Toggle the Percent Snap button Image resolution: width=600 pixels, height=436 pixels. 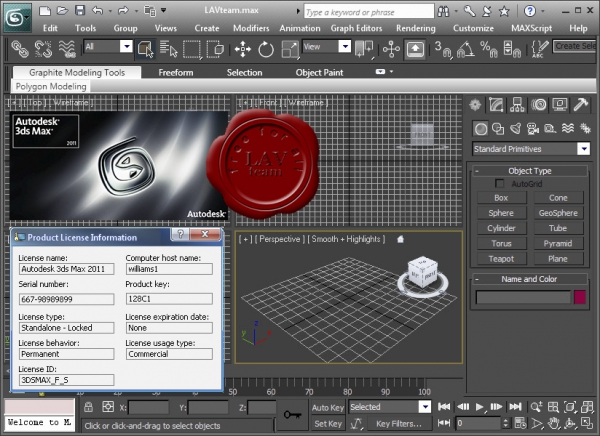pos(489,49)
